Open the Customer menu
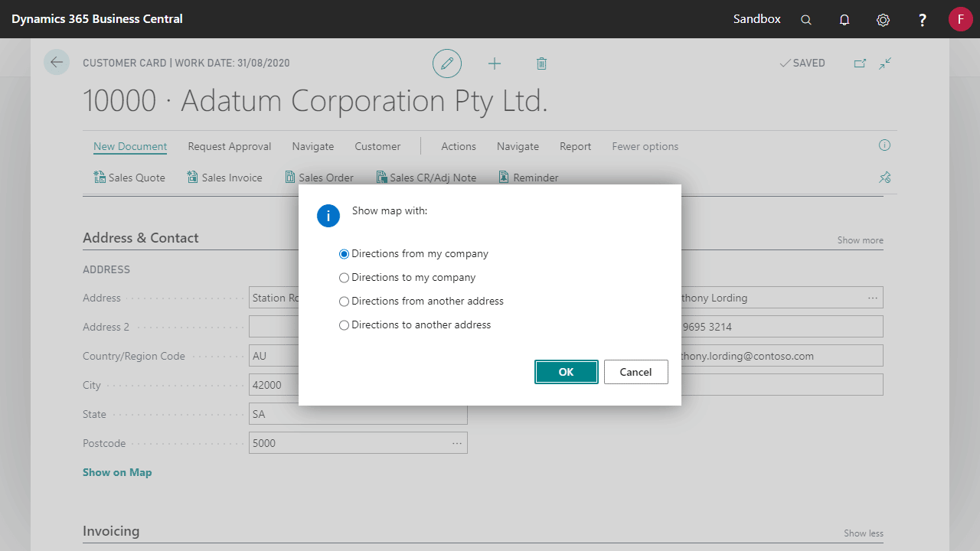980x551 pixels. point(377,146)
